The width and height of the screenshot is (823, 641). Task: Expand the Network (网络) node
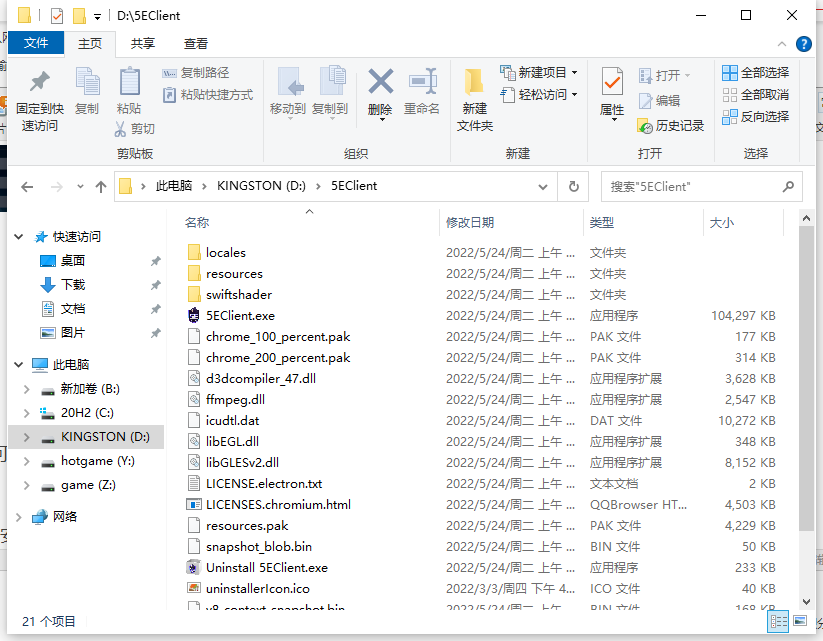[18, 517]
